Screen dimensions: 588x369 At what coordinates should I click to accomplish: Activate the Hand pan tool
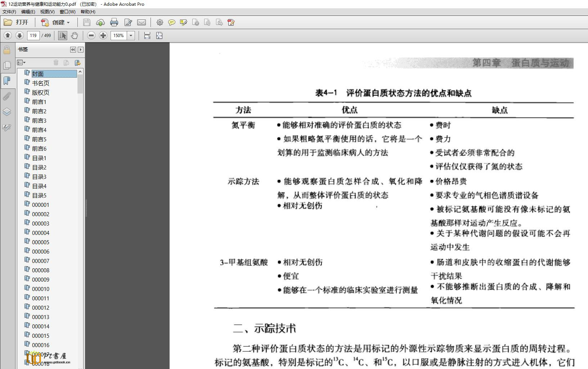coord(74,35)
